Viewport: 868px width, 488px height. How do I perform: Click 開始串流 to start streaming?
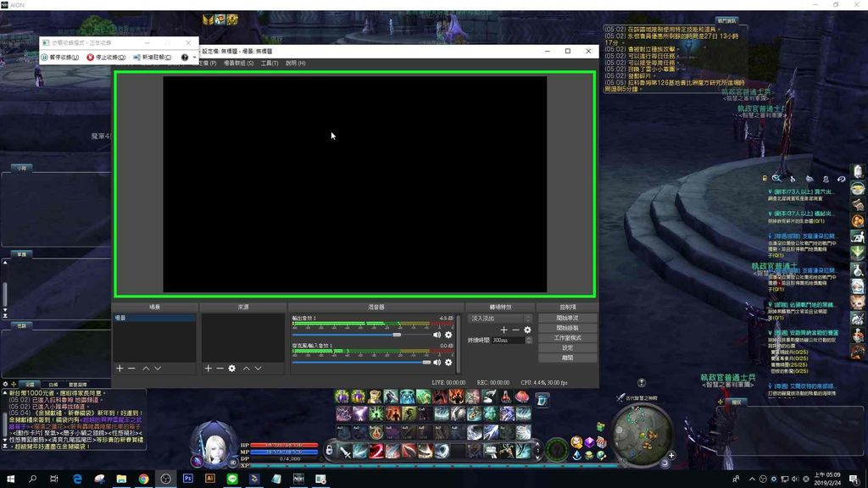[x=567, y=319]
